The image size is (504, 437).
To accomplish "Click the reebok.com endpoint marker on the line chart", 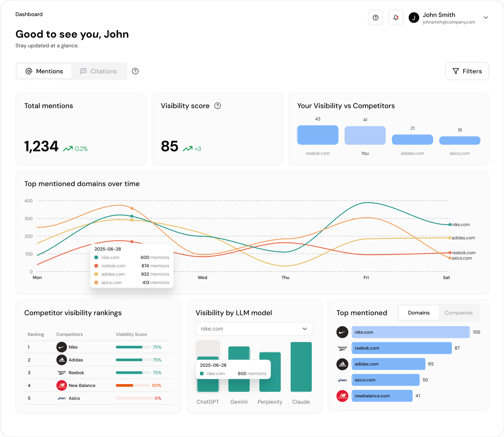I will pos(450,253).
